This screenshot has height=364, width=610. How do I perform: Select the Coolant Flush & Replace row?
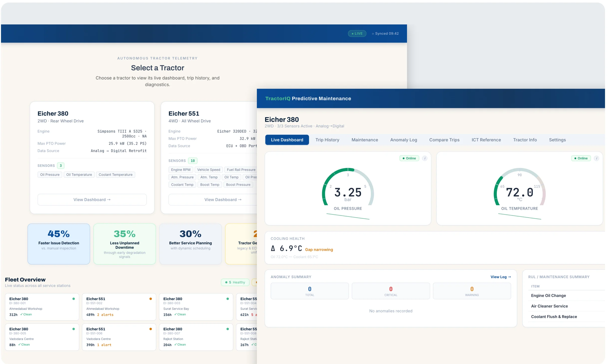[567, 317]
